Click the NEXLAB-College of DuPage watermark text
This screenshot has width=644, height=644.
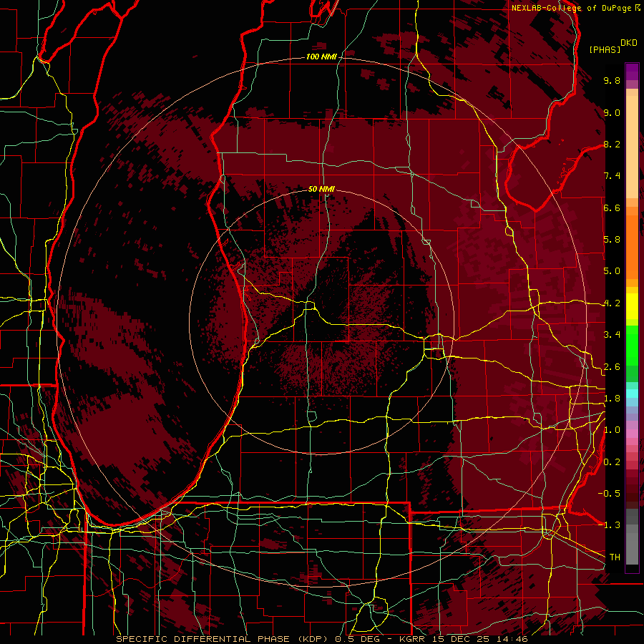571,8
